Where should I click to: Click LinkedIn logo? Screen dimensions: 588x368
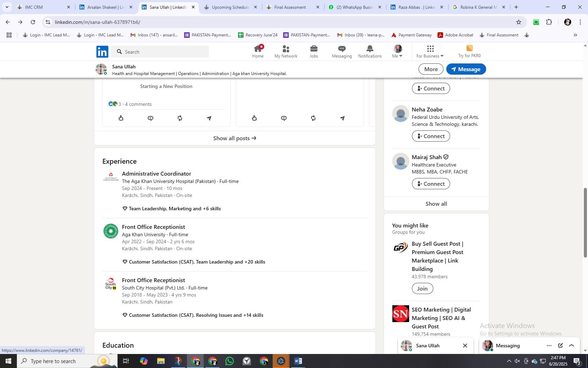point(102,52)
